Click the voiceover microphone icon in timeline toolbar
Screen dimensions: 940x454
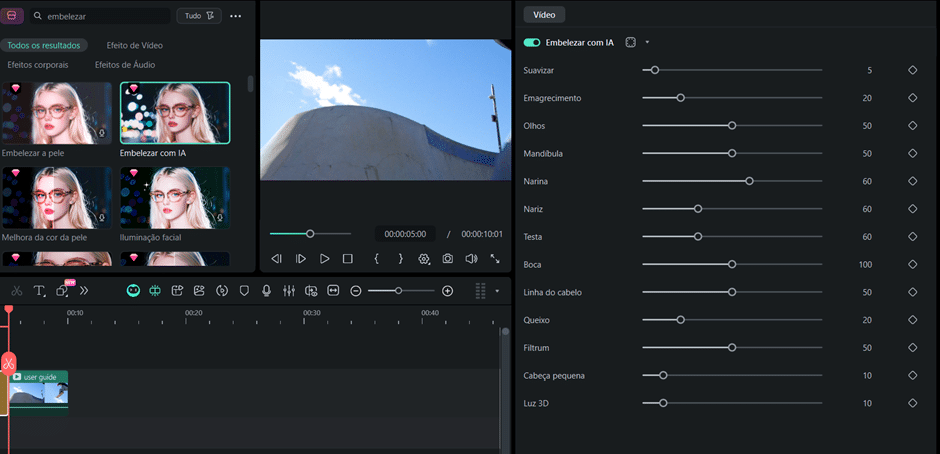266,291
